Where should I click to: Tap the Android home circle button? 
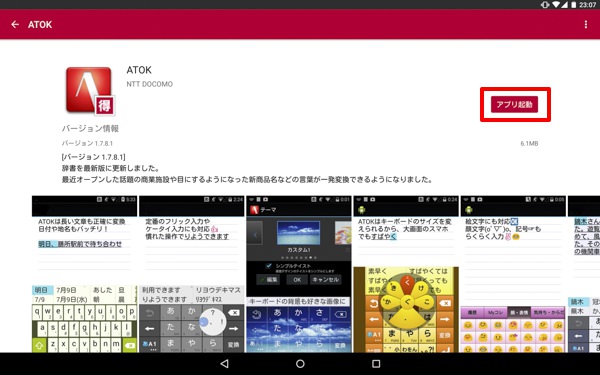[300, 364]
